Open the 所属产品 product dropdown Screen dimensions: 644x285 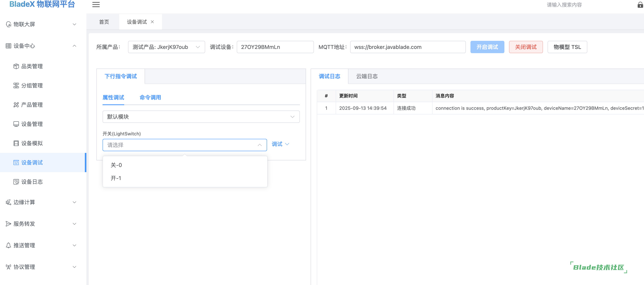pyautogui.click(x=167, y=47)
